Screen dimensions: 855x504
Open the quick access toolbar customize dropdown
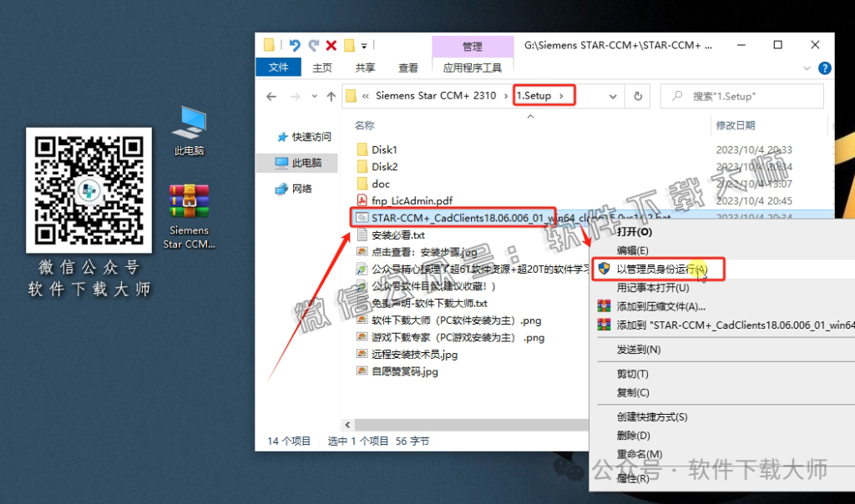[365, 46]
